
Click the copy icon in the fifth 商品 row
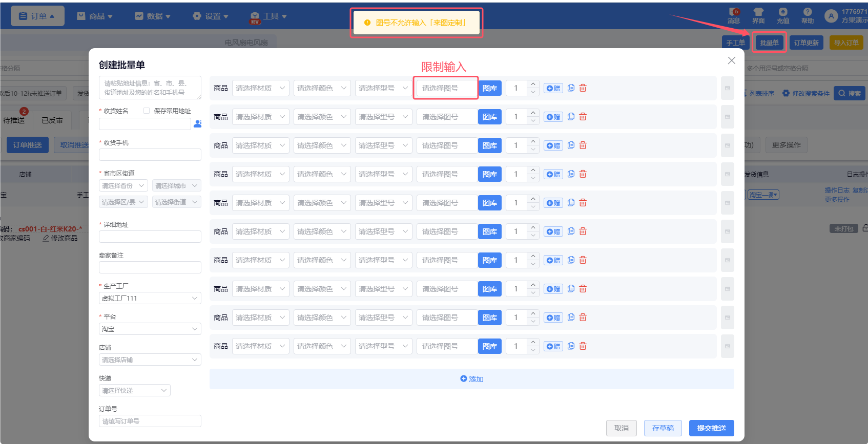tap(571, 203)
